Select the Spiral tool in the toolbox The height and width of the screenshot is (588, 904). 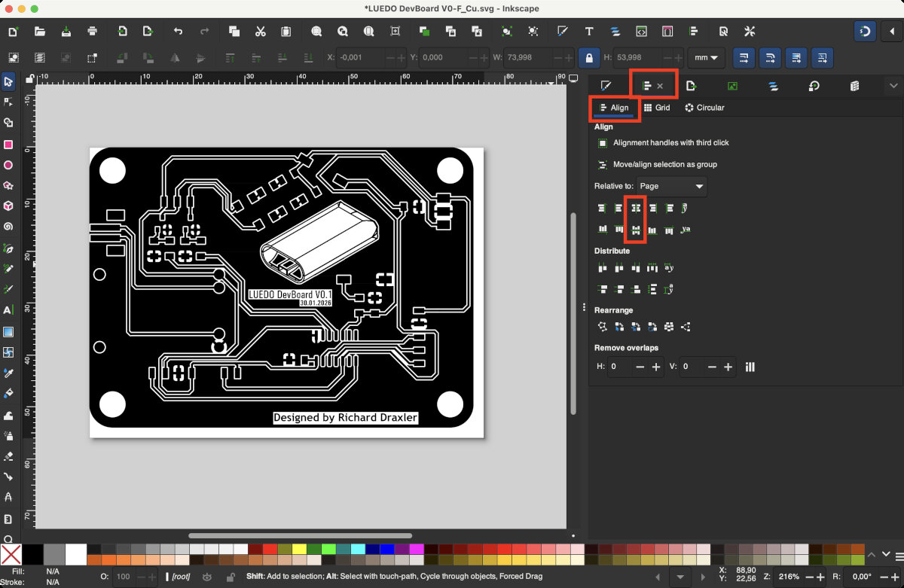pos(8,226)
